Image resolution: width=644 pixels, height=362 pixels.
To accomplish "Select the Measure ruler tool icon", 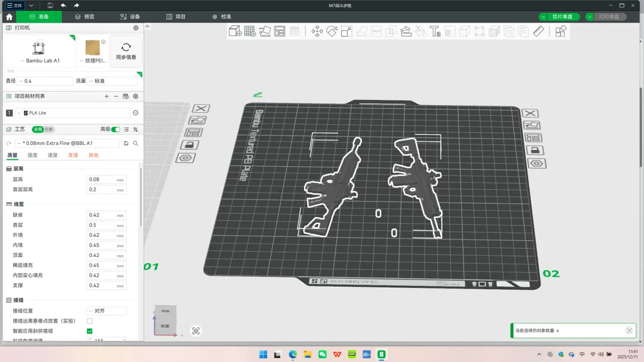I will coord(538,31).
